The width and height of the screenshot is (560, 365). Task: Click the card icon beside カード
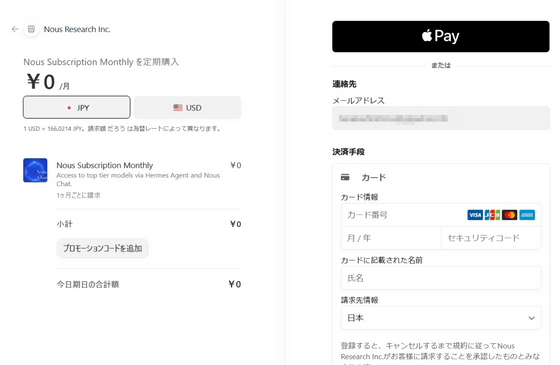click(345, 177)
